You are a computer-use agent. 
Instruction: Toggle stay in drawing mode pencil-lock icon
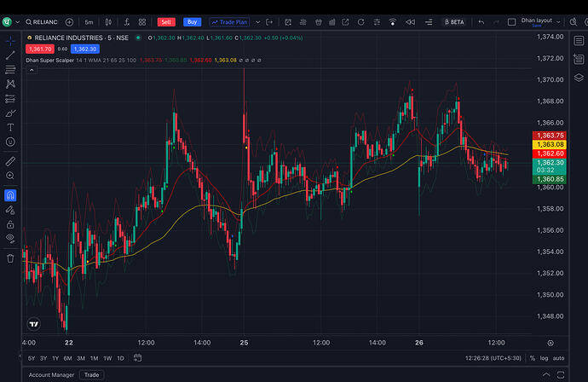point(10,210)
